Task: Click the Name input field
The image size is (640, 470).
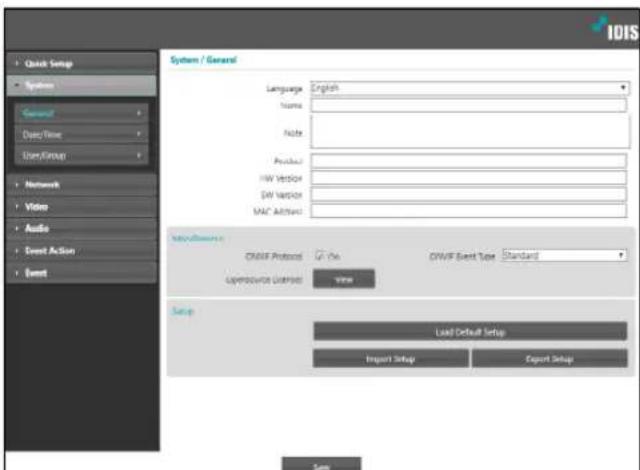Action: (469, 105)
